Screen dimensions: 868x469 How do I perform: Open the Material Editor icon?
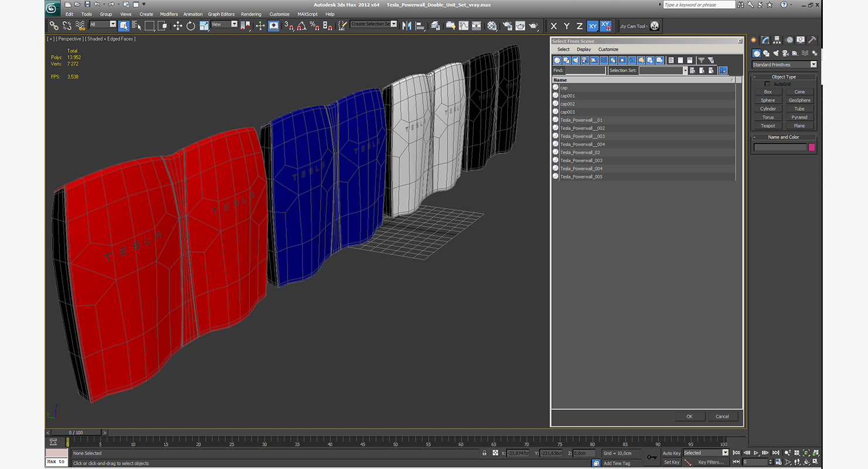[492, 26]
